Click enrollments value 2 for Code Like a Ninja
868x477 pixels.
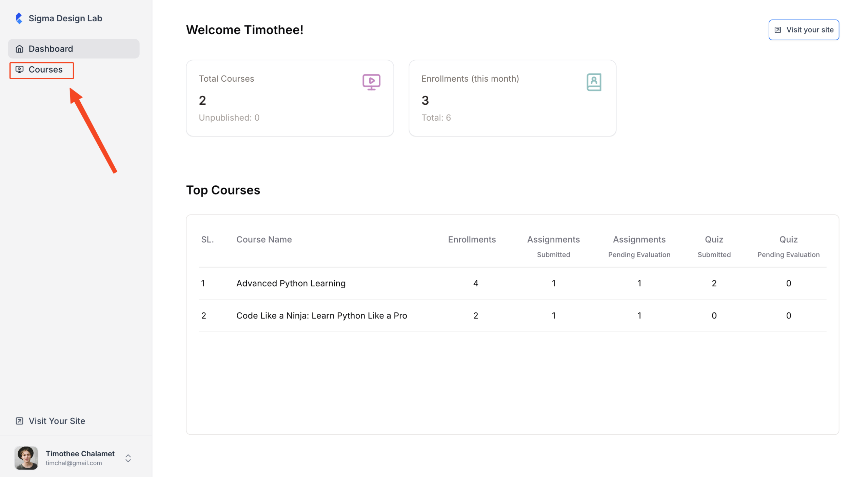click(x=475, y=315)
